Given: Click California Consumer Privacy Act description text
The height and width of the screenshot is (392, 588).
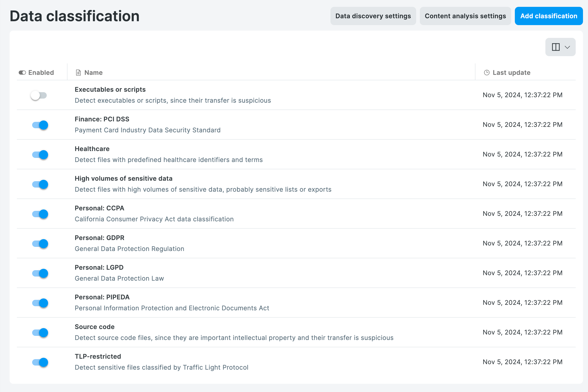Looking at the screenshot, I should point(154,219).
